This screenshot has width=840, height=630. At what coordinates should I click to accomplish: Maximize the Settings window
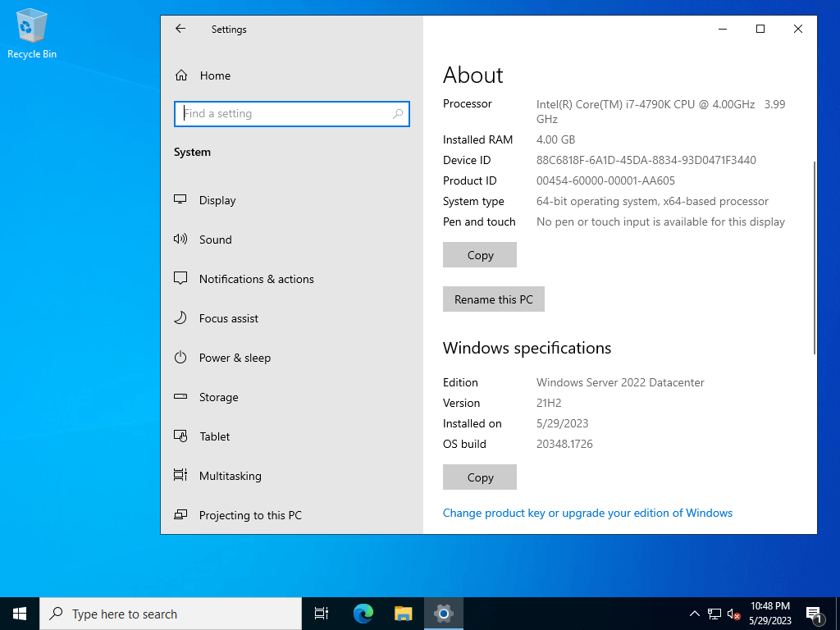760,29
